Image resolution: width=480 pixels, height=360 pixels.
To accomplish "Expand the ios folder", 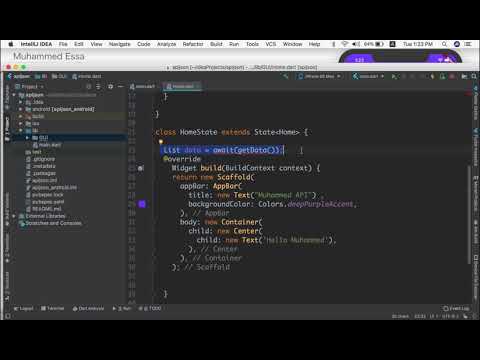I will pyautogui.click(x=21, y=123).
